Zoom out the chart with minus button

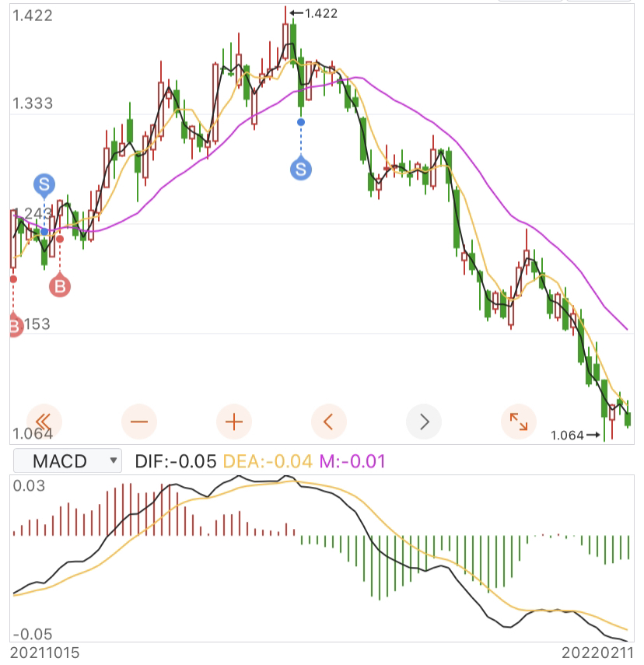tap(139, 422)
